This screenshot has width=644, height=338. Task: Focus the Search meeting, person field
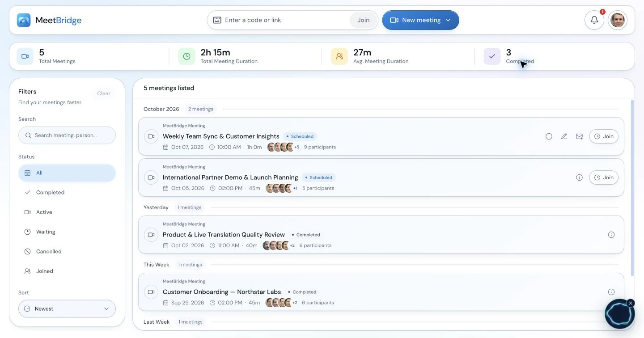pyautogui.click(x=67, y=135)
